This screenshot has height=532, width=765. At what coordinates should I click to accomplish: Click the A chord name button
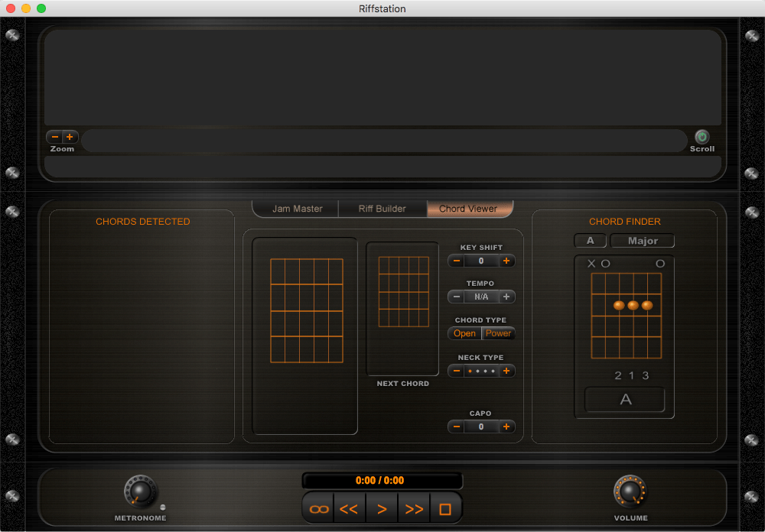point(625,400)
